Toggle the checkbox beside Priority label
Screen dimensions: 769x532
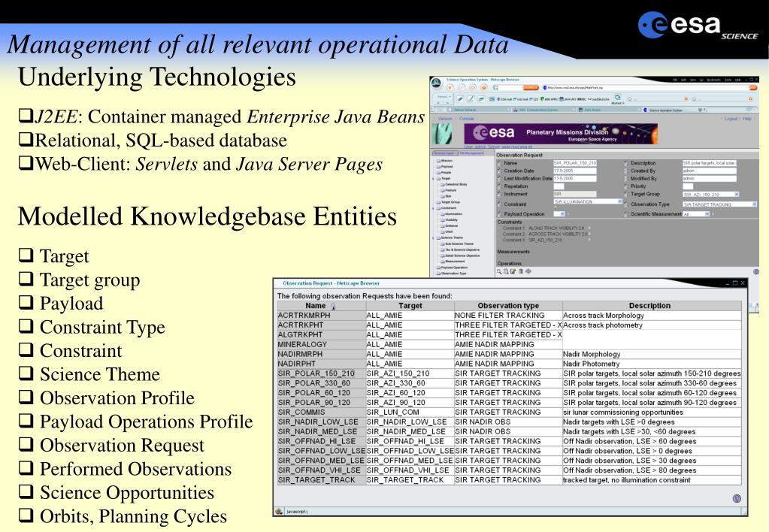tap(626, 186)
